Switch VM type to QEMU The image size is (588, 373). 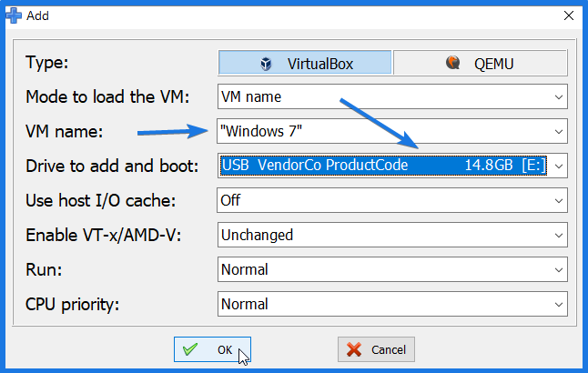(480, 63)
